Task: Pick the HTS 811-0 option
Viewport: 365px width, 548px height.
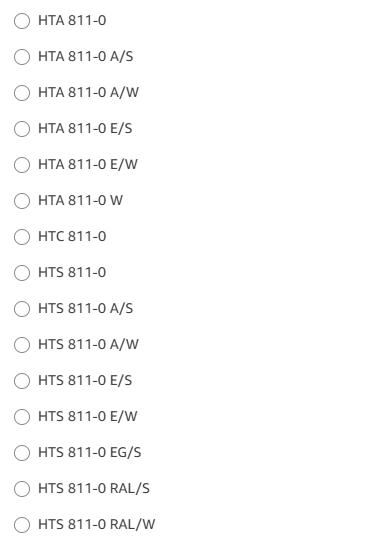Action: [22, 273]
